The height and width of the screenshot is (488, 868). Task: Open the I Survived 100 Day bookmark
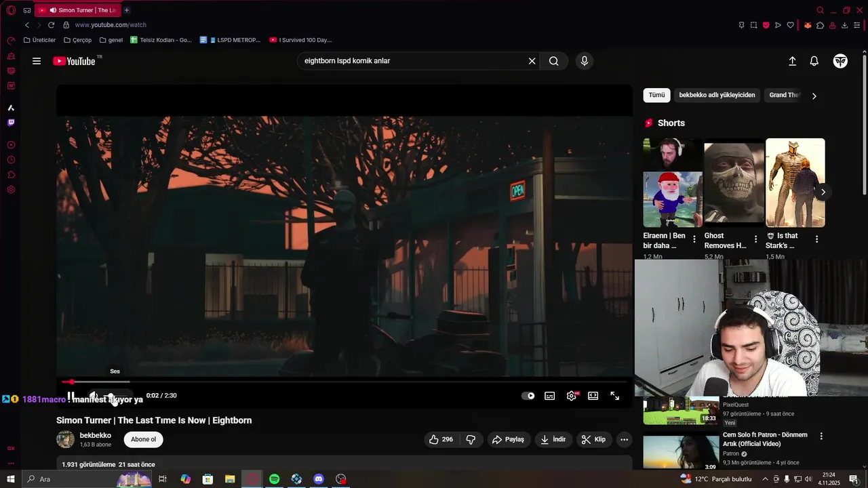pyautogui.click(x=300, y=40)
